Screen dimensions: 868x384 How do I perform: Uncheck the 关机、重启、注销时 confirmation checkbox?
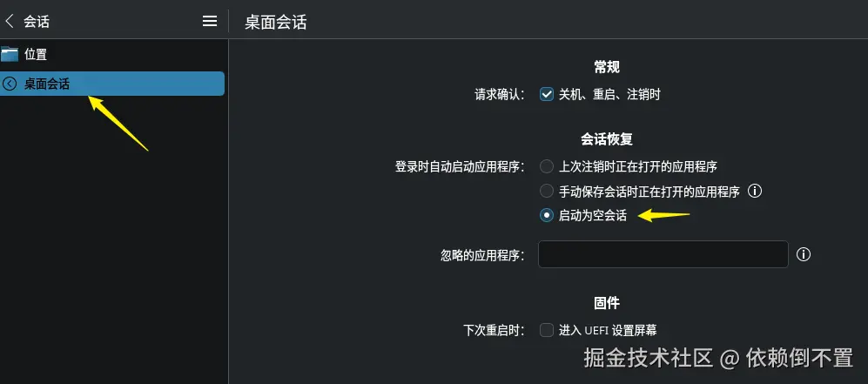point(547,95)
